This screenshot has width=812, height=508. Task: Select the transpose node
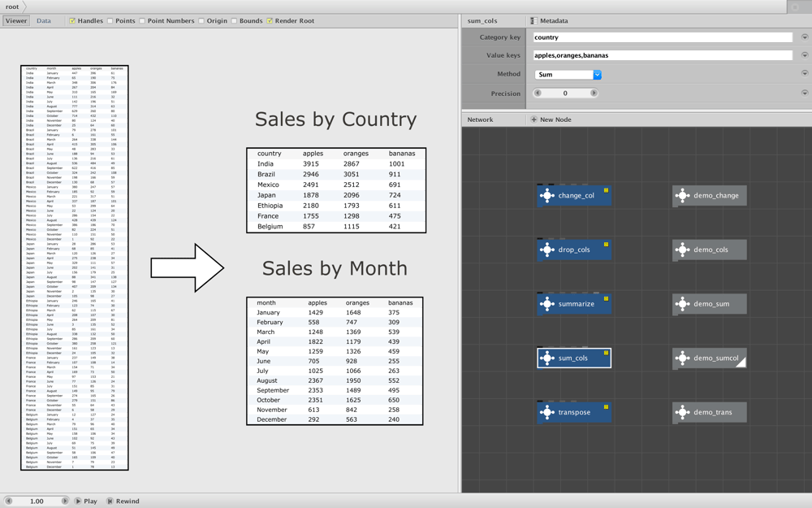[x=574, y=413]
